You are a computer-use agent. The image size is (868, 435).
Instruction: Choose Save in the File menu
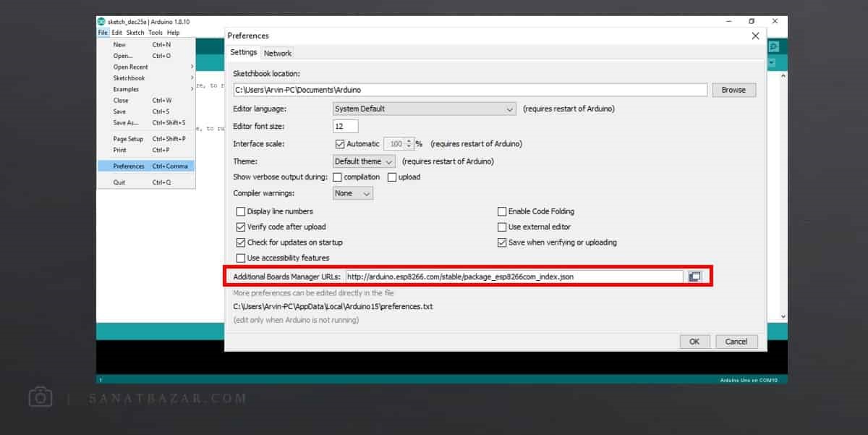click(x=146, y=111)
